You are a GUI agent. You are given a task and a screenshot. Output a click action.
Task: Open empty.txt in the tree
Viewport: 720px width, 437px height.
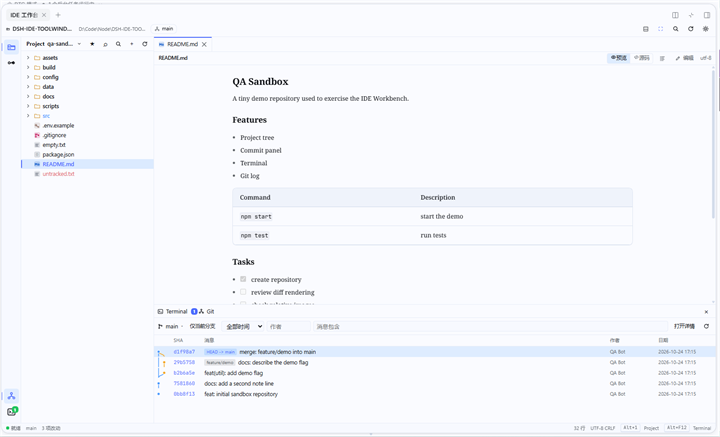click(x=54, y=145)
